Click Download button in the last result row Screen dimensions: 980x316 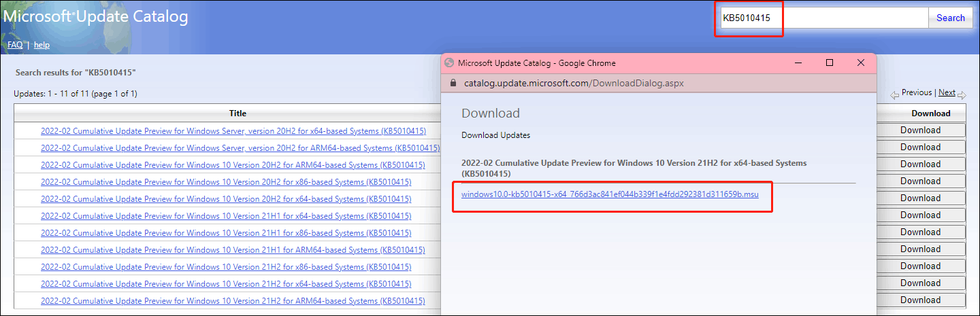(920, 300)
